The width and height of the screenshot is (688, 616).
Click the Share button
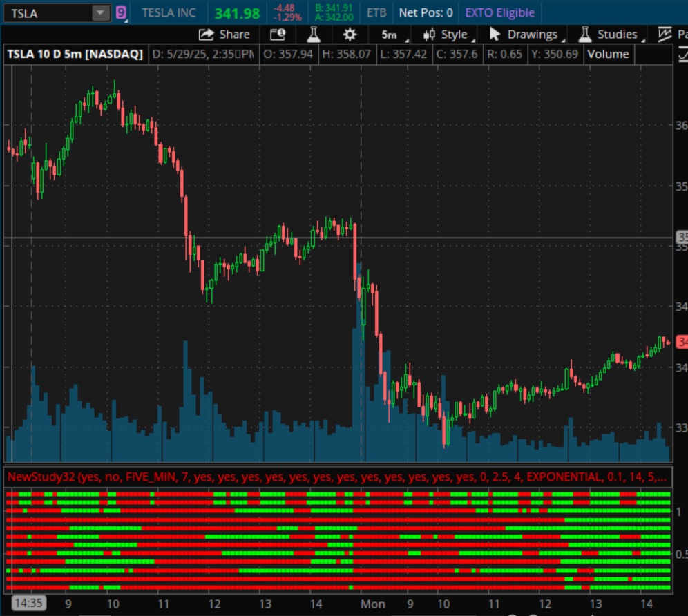(x=224, y=35)
